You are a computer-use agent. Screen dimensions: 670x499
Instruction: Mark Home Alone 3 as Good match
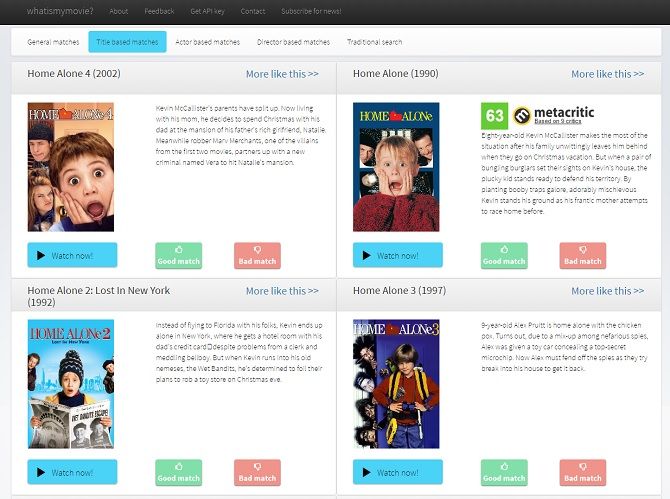[504, 473]
